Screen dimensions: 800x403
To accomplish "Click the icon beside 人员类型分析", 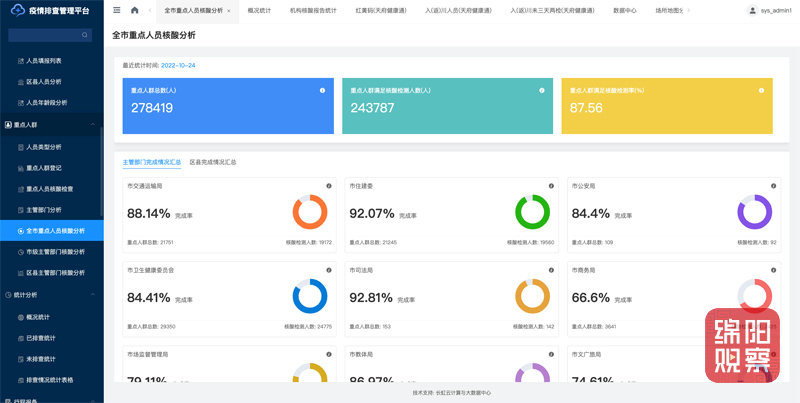I will [x=21, y=147].
